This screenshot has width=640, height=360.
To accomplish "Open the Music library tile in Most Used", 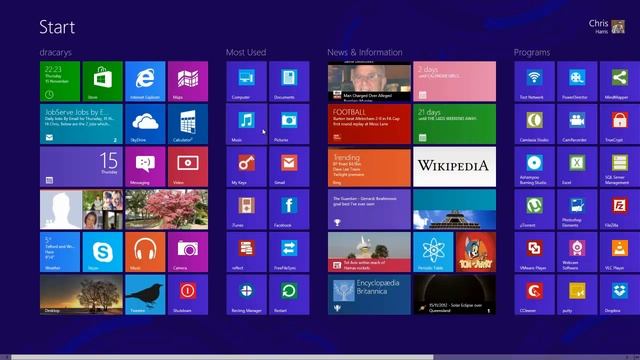I will (x=247, y=124).
